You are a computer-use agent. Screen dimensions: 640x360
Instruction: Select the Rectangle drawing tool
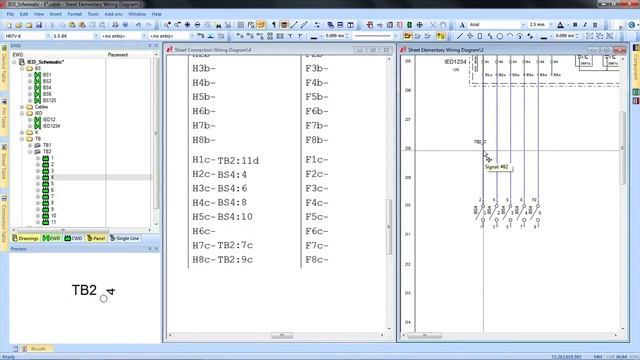click(x=480, y=36)
